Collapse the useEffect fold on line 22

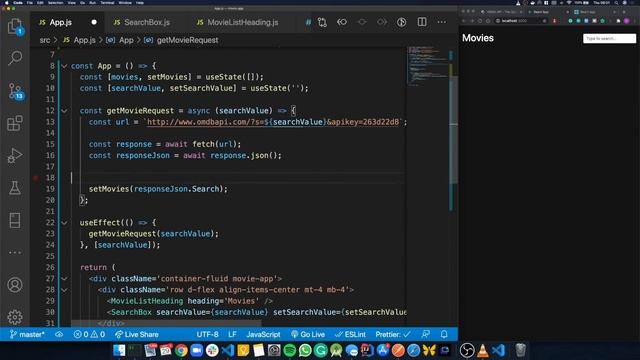pyautogui.click(x=64, y=223)
